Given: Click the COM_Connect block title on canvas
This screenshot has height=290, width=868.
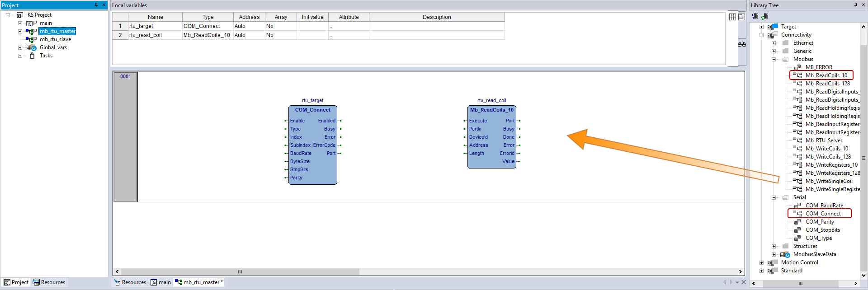Looking at the screenshot, I should [312, 110].
